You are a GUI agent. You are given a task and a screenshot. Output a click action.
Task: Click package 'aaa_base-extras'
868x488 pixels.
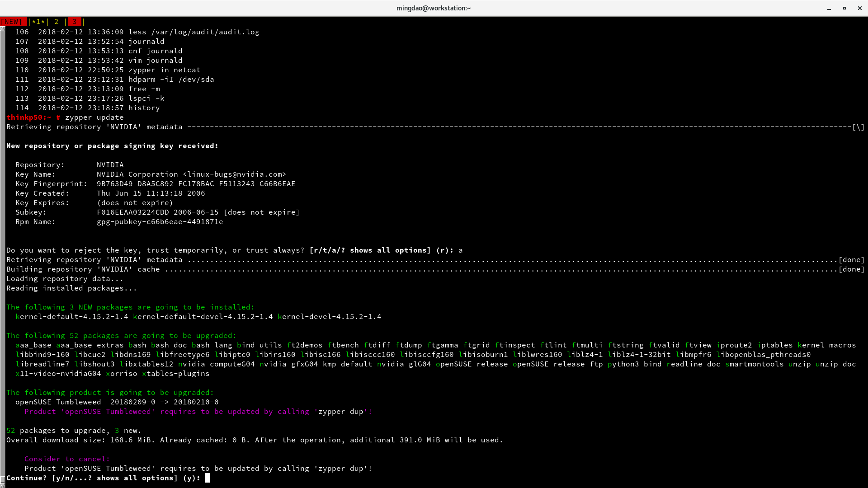[x=90, y=345]
